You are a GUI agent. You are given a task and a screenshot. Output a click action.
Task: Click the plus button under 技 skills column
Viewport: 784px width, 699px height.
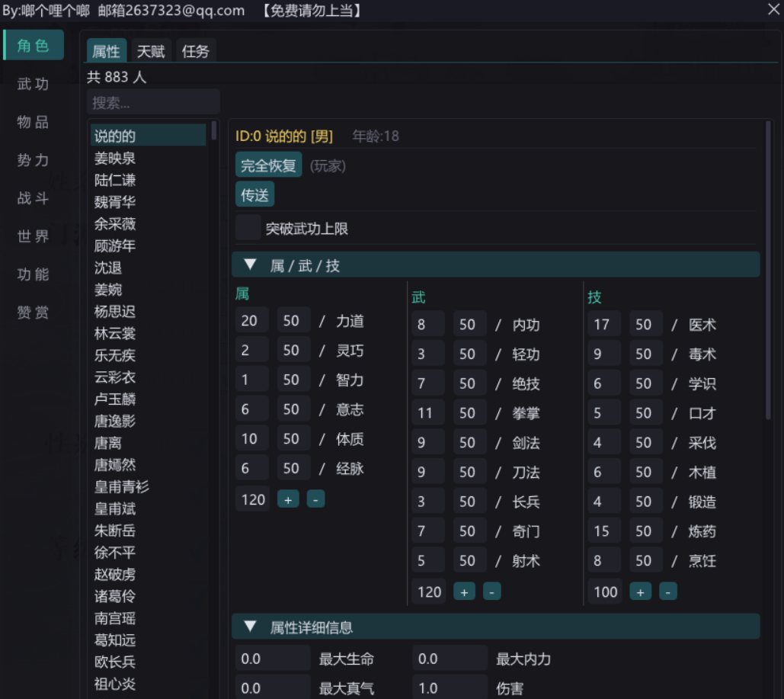(640, 592)
